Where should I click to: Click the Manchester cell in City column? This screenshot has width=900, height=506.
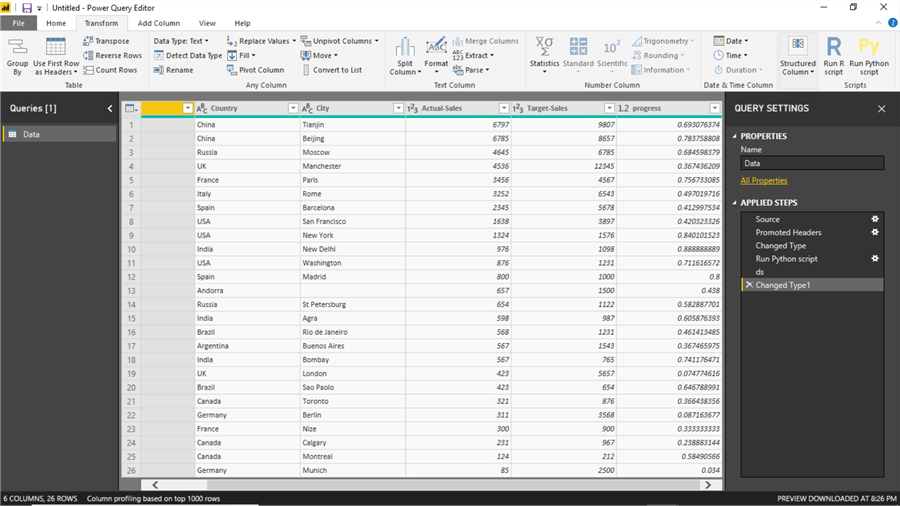[352, 166]
